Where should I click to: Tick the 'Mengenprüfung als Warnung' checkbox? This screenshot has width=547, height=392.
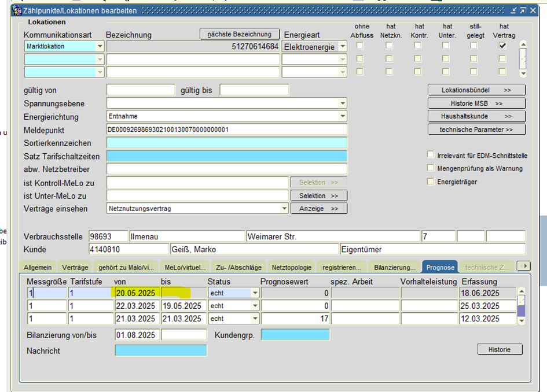coord(430,168)
